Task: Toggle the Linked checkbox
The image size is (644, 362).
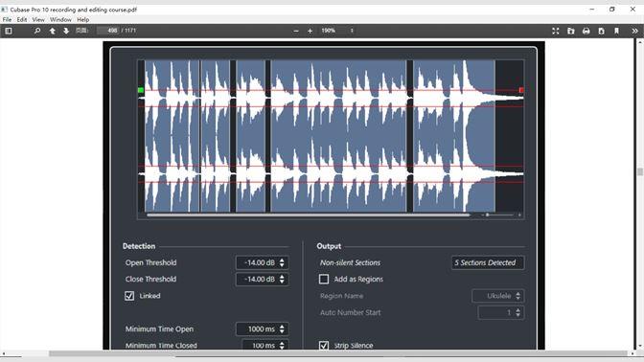Action: click(x=129, y=296)
